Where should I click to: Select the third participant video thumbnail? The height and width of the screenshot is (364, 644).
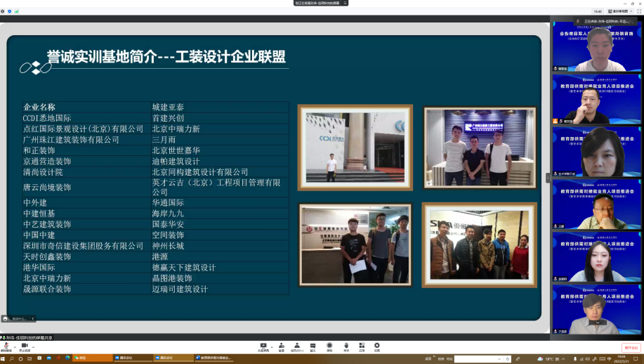point(597,152)
